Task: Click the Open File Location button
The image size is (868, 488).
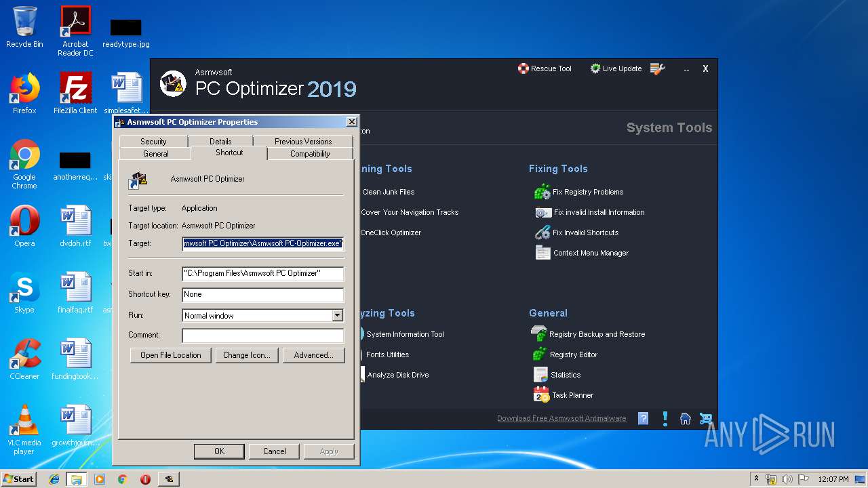Action: pos(171,355)
